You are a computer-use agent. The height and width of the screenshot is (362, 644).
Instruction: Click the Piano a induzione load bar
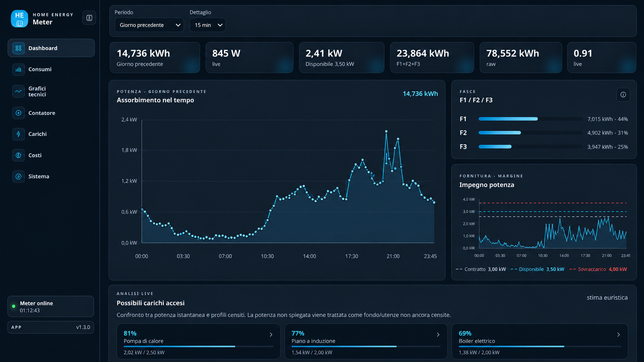tap(366, 347)
